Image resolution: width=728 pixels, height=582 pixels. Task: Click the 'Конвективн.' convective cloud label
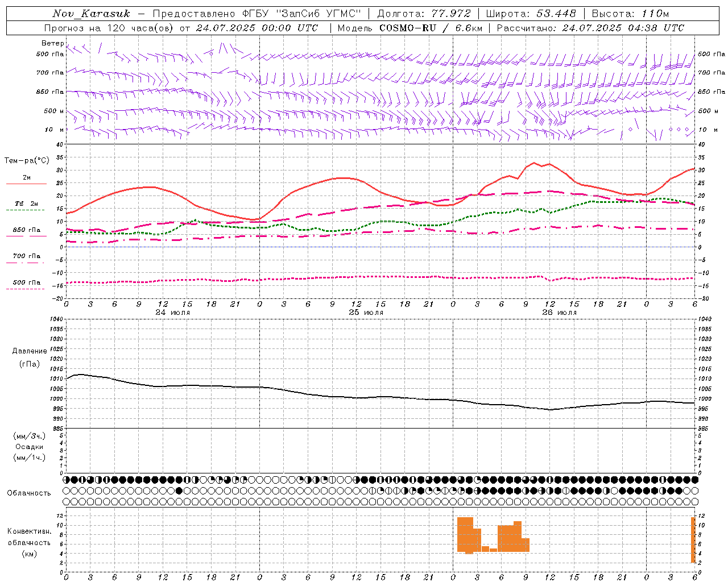click(x=29, y=531)
